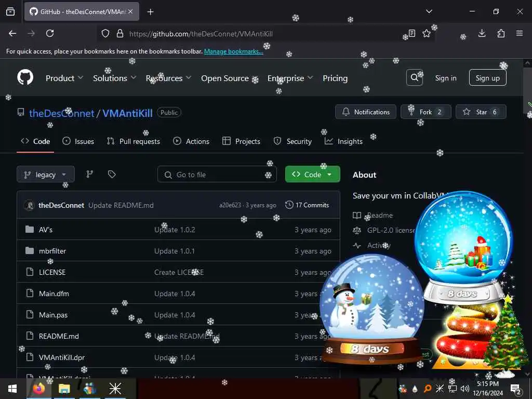Screen dimensions: 532x399
Task: Open the volume speaker tray icon
Action: click(x=464, y=389)
